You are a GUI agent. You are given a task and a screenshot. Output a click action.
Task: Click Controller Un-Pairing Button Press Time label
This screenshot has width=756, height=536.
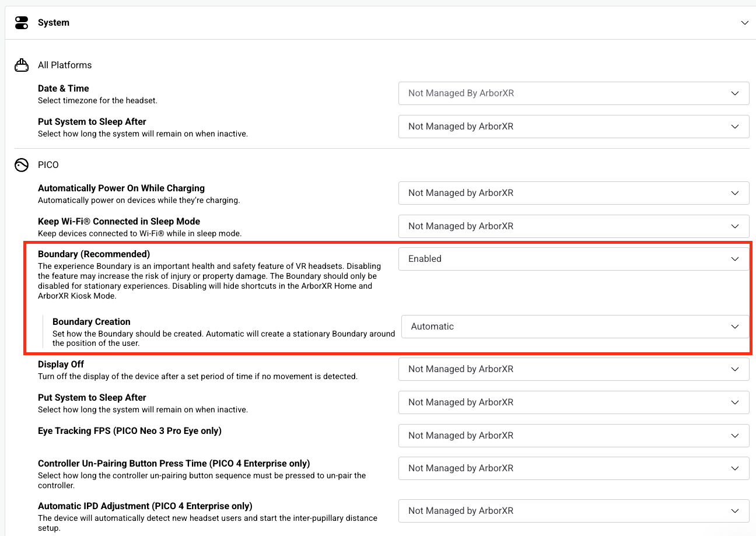coord(174,464)
